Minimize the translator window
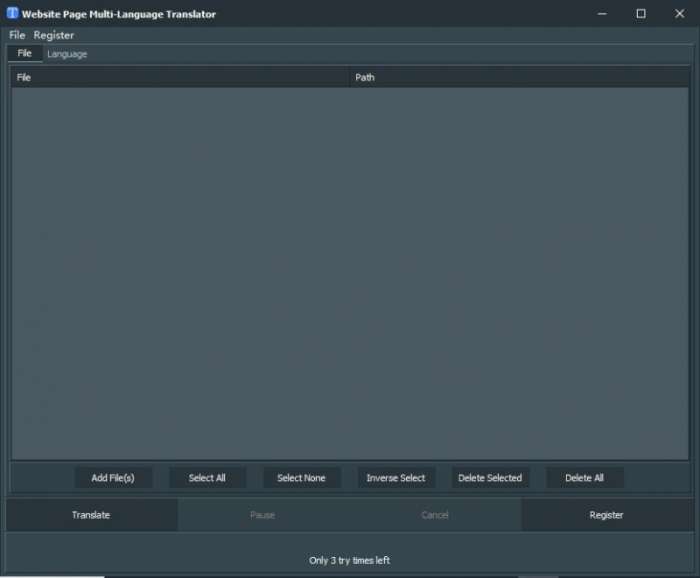The image size is (700, 578). click(x=602, y=14)
